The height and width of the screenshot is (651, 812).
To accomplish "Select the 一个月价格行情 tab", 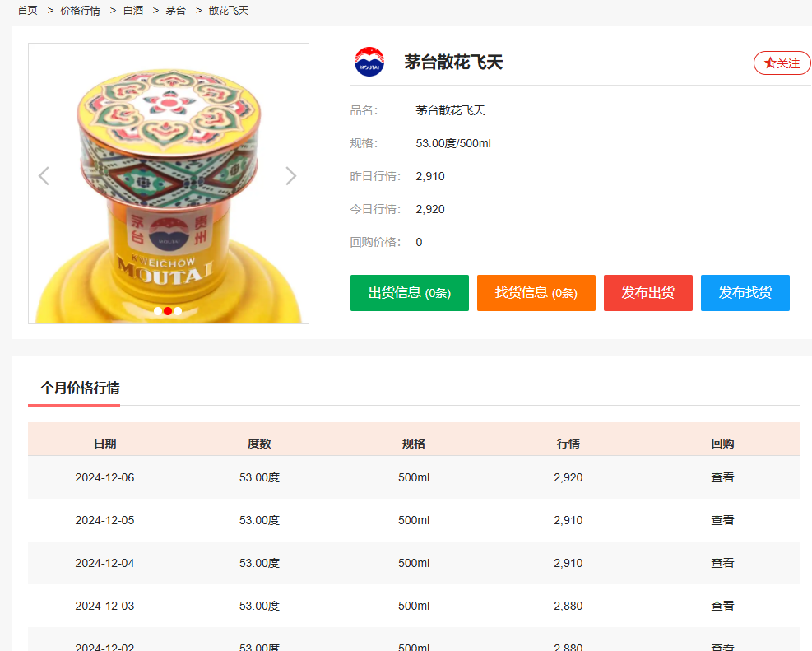I will click(74, 388).
